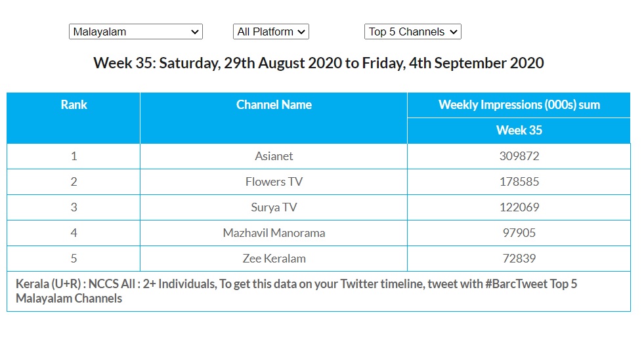This screenshot has height=338, width=644.
Task: Click the Asianet channel name
Action: 274,156
